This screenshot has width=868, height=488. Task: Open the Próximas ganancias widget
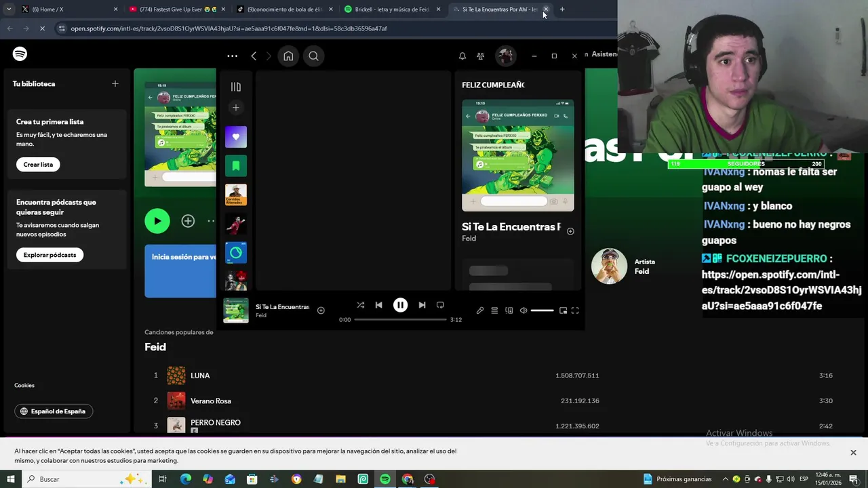pos(677,479)
